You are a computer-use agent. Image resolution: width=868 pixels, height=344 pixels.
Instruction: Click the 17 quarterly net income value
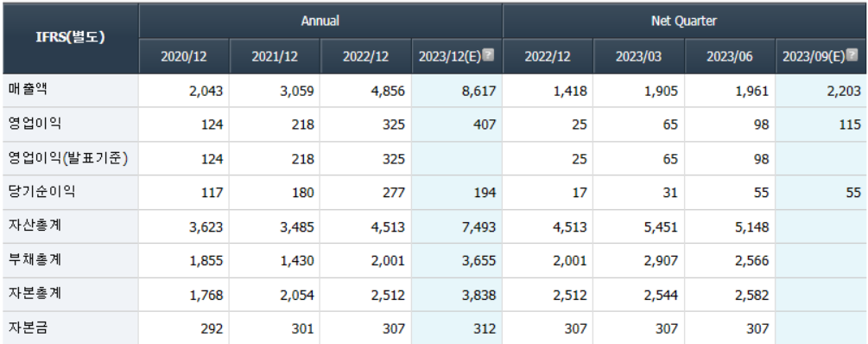580,193
